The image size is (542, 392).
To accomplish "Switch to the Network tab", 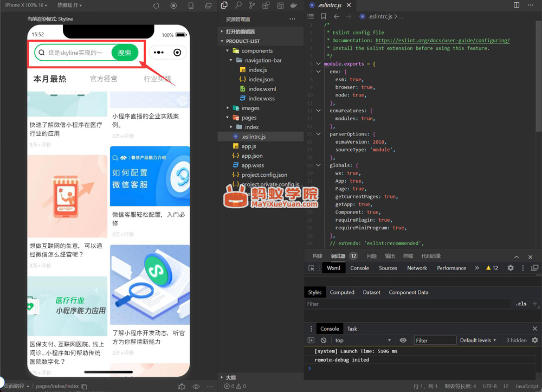I will [x=417, y=268].
